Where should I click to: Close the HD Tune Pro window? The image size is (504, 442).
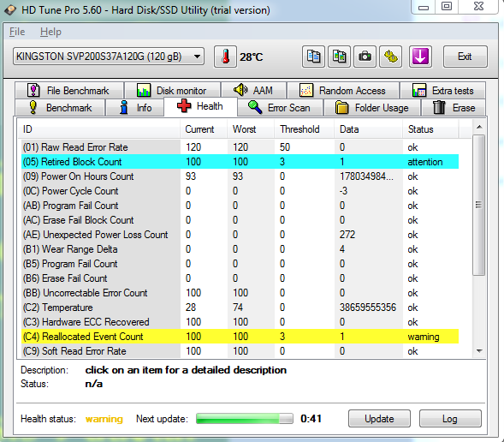478,7
